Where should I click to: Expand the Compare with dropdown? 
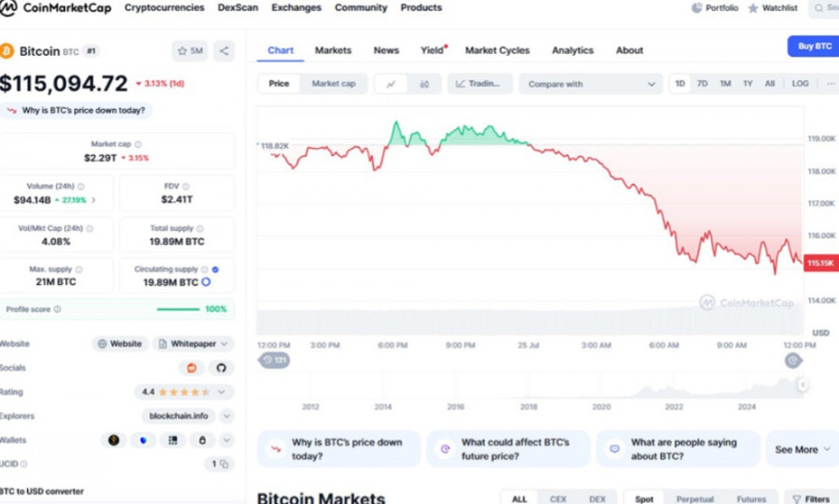[590, 84]
